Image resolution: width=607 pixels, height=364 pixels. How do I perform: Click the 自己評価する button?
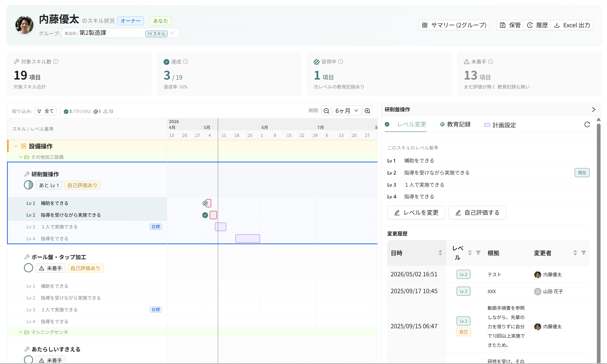477,212
